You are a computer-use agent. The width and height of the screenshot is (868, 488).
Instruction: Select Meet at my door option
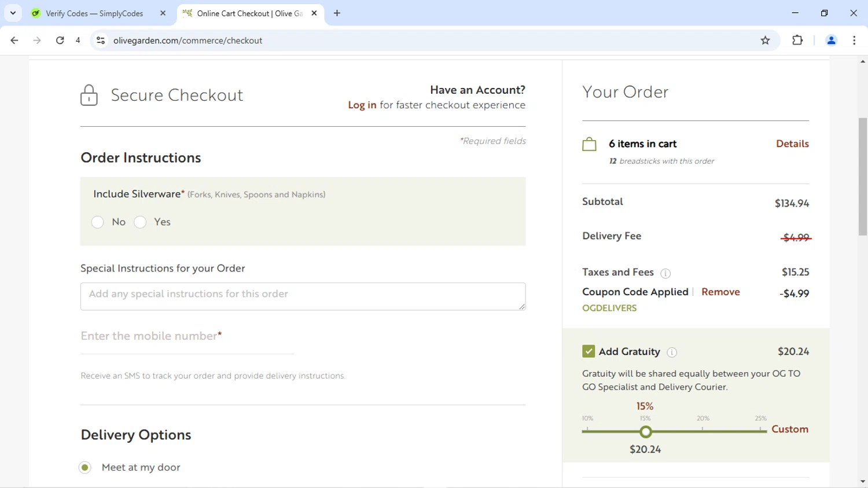(x=85, y=467)
